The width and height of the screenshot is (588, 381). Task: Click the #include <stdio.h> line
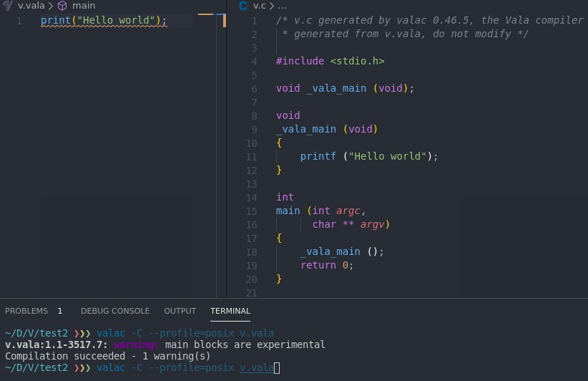click(x=330, y=61)
